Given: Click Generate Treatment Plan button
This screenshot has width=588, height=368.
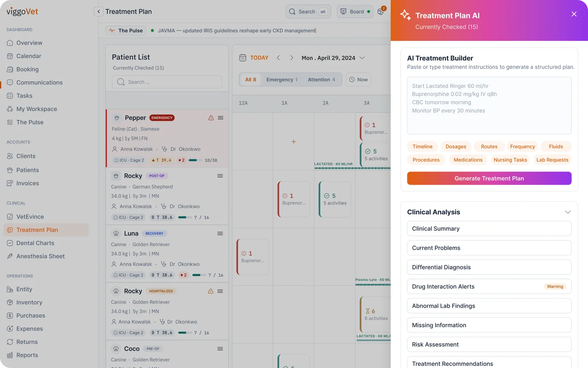Looking at the screenshot, I should (x=489, y=178).
